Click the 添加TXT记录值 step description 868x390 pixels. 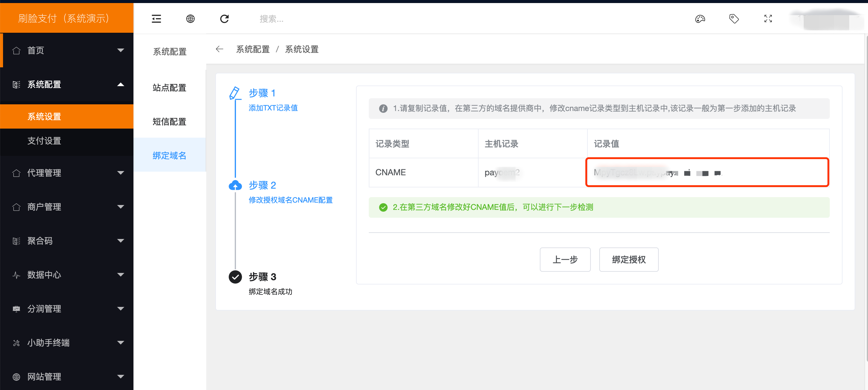click(x=273, y=108)
